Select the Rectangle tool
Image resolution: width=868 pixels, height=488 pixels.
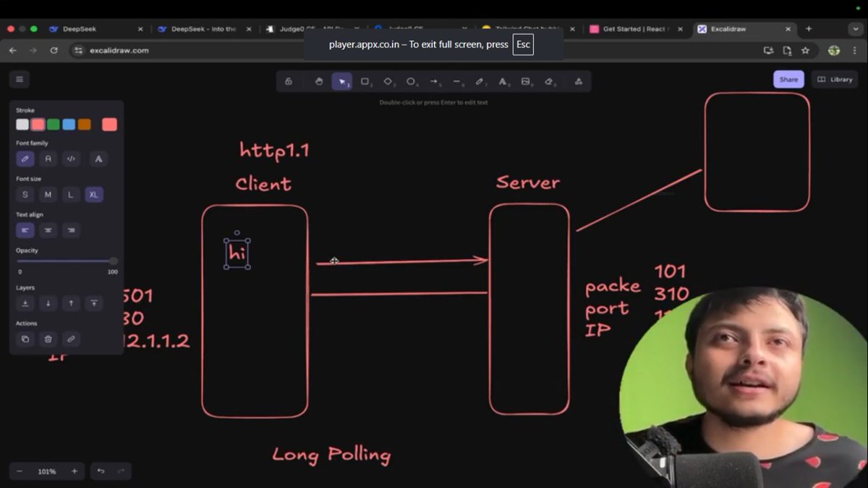(x=365, y=81)
